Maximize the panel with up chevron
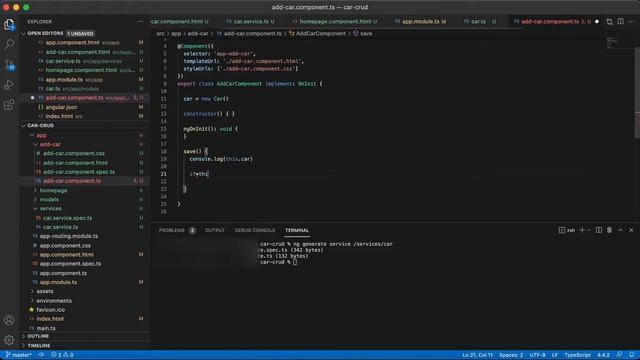This screenshot has height=360, width=640. point(620,230)
